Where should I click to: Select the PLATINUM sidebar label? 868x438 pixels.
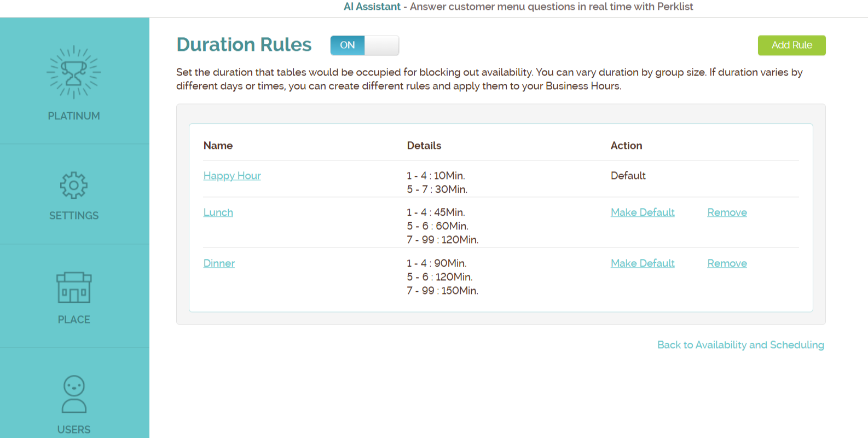(74, 116)
